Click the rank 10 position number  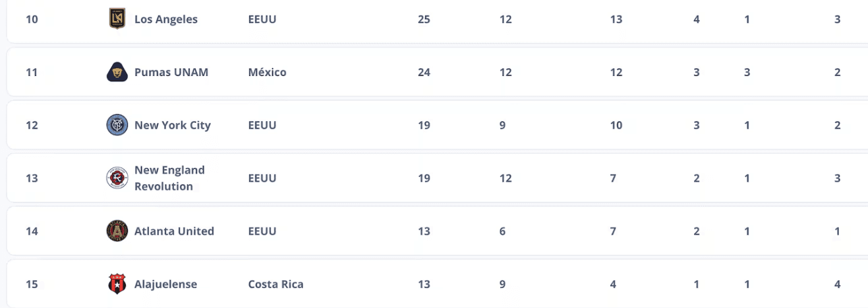32,19
